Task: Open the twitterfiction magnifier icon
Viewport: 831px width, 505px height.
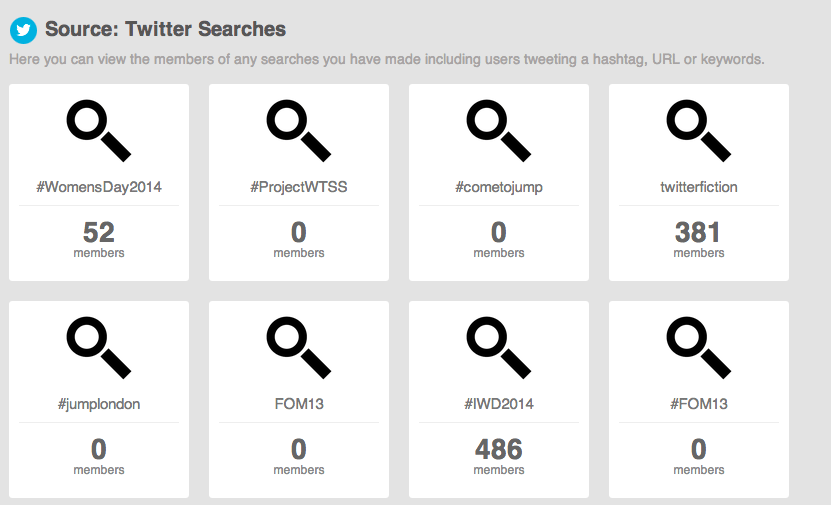Action: 699,130
